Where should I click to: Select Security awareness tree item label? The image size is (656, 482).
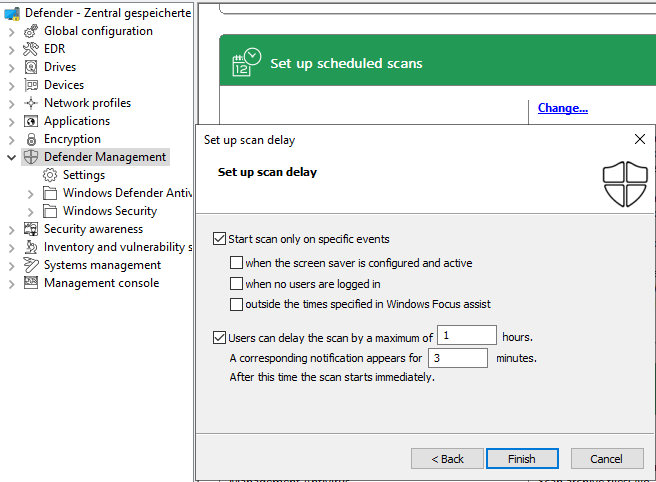pos(93,229)
